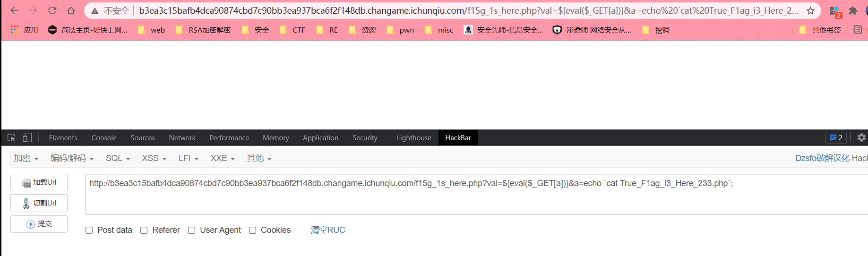
Task: Open the DevTools messages badge
Action: tap(836, 137)
